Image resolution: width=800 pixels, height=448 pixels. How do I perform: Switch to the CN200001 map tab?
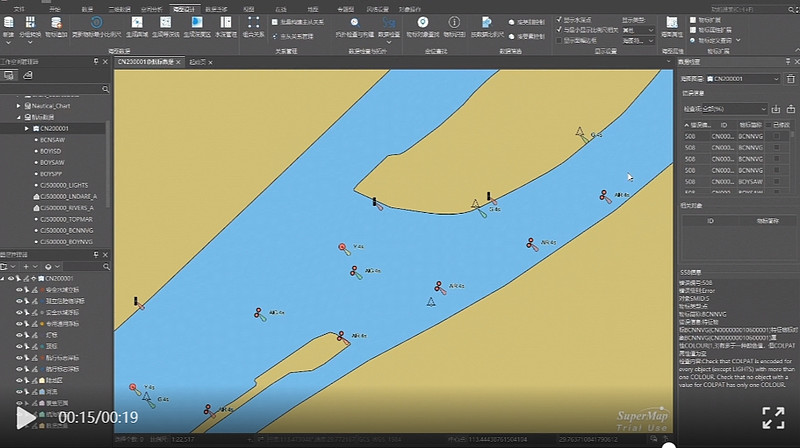coord(147,62)
